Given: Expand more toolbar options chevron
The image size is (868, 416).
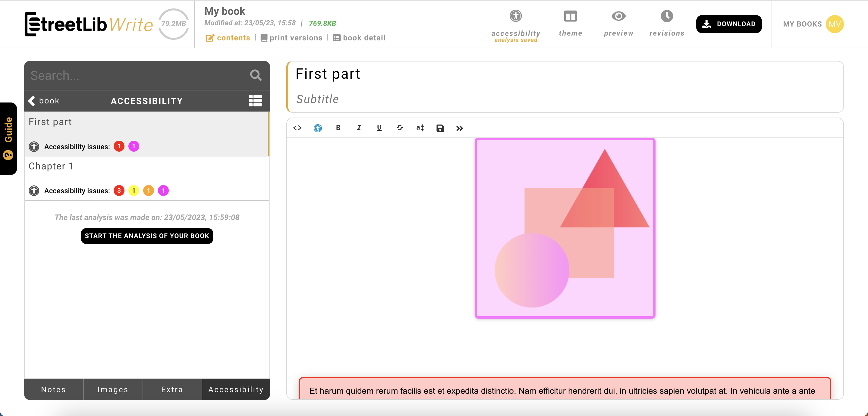Looking at the screenshot, I should pyautogui.click(x=459, y=128).
